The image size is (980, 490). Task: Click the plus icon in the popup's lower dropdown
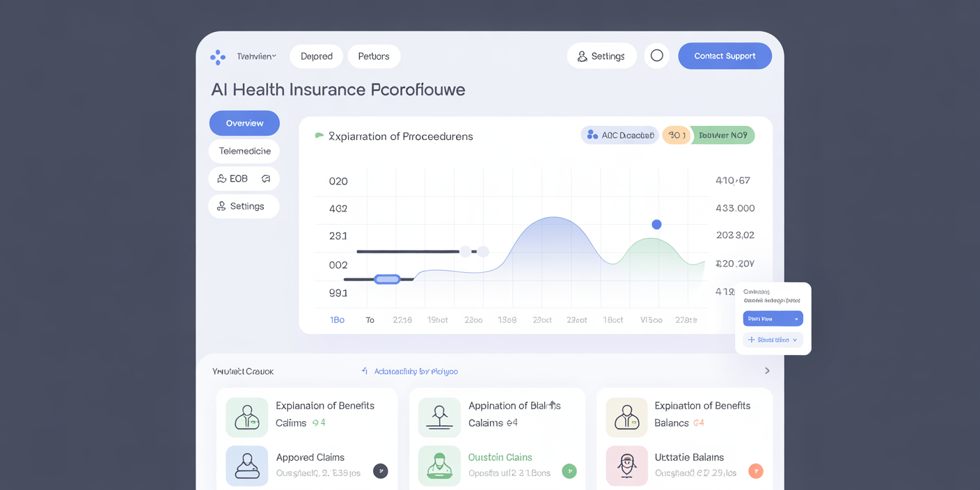coord(752,340)
